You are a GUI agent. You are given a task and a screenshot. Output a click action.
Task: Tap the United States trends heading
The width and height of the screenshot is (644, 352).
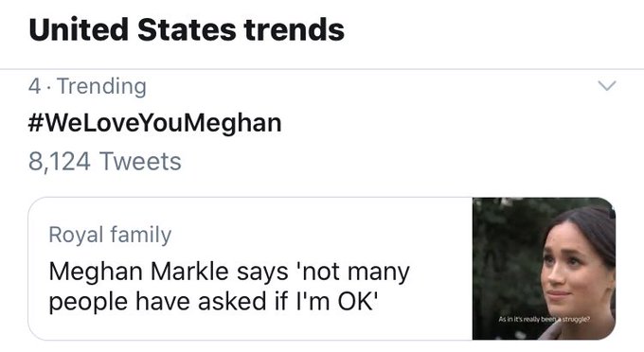[x=187, y=29]
